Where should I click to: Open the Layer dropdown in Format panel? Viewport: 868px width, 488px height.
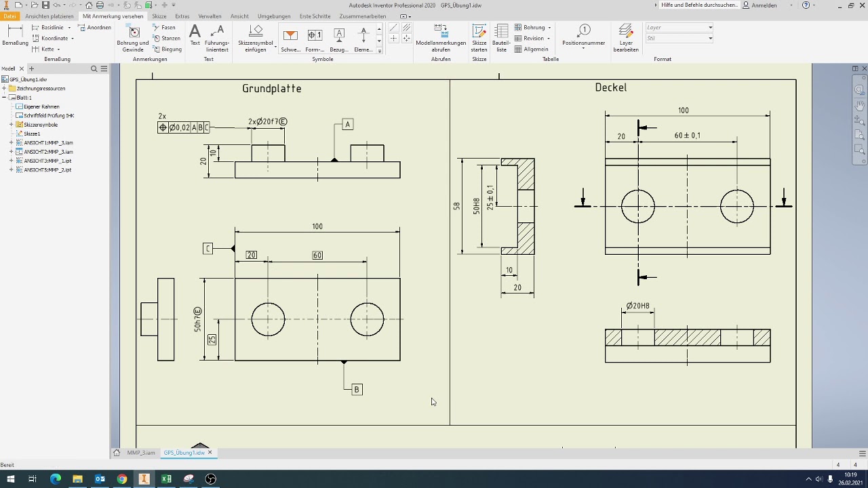(679, 28)
